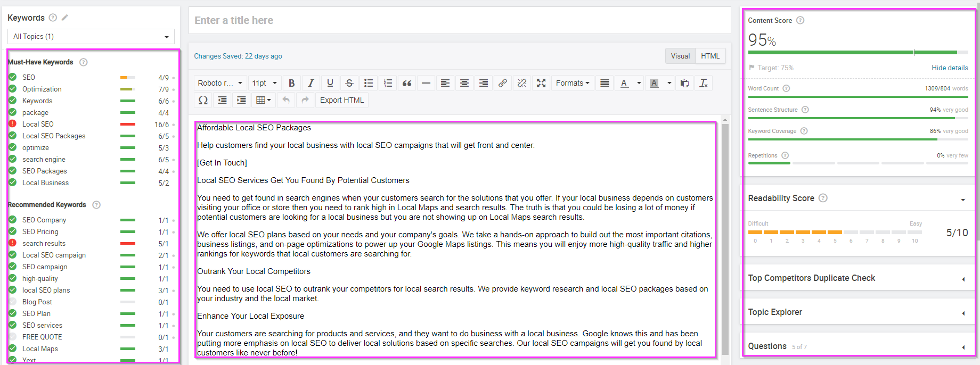
Task: Insert a blockquote
Action: coord(407,83)
